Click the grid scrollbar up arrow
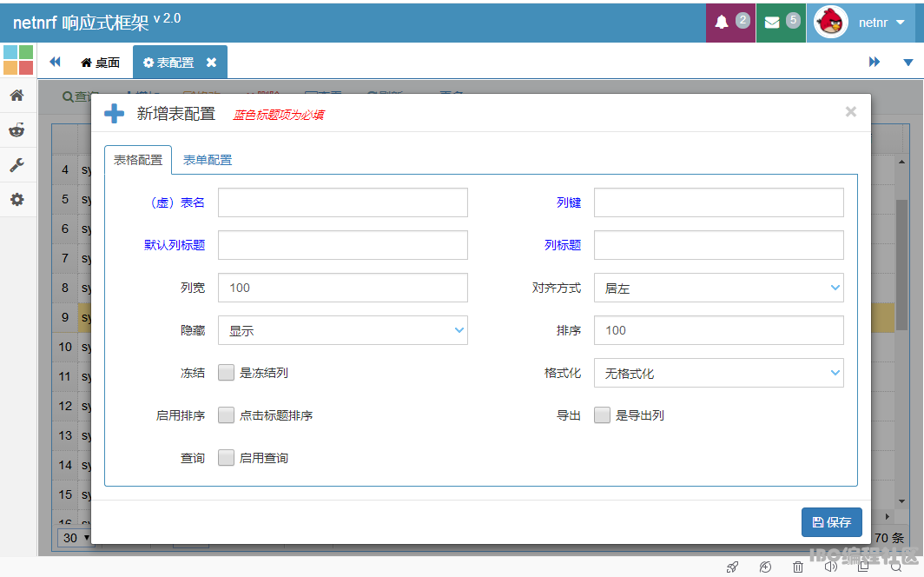The width and height of the screenshot is (924, 577). coord(901,162)
